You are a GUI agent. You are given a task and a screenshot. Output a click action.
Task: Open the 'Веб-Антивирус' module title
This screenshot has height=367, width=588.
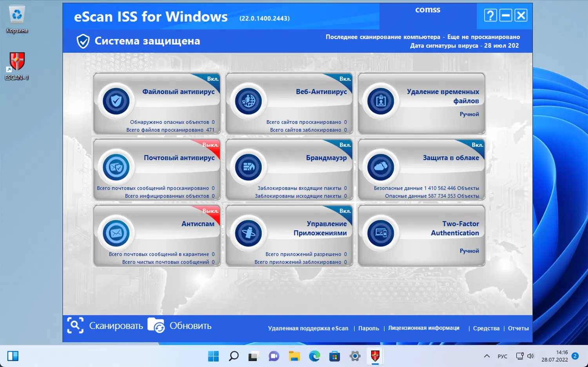pyautogui.click(x=321, y=92)
